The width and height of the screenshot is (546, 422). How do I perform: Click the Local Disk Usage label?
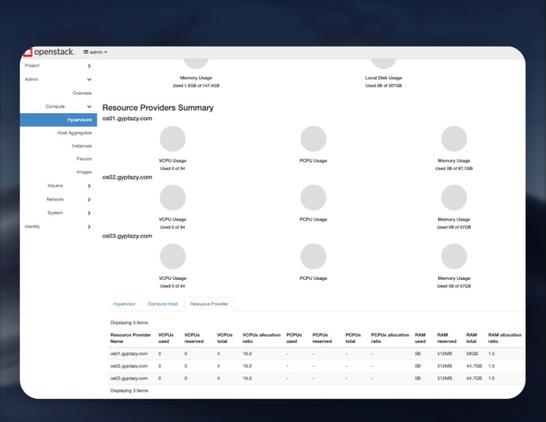pos(383,78)
